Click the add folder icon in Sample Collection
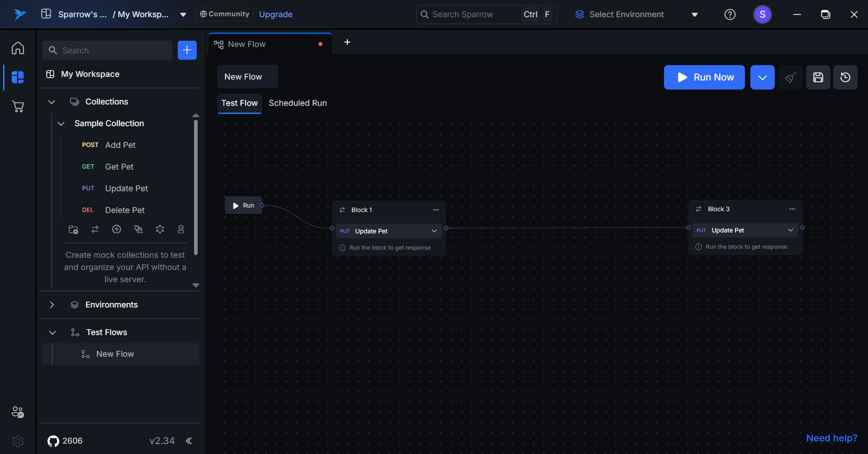 coord(73,230)
